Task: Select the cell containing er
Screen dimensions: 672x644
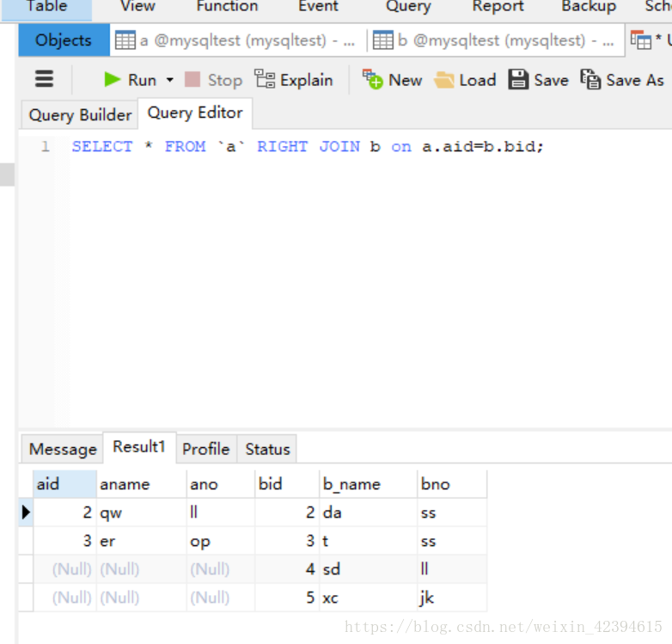Action: [142, 541]
